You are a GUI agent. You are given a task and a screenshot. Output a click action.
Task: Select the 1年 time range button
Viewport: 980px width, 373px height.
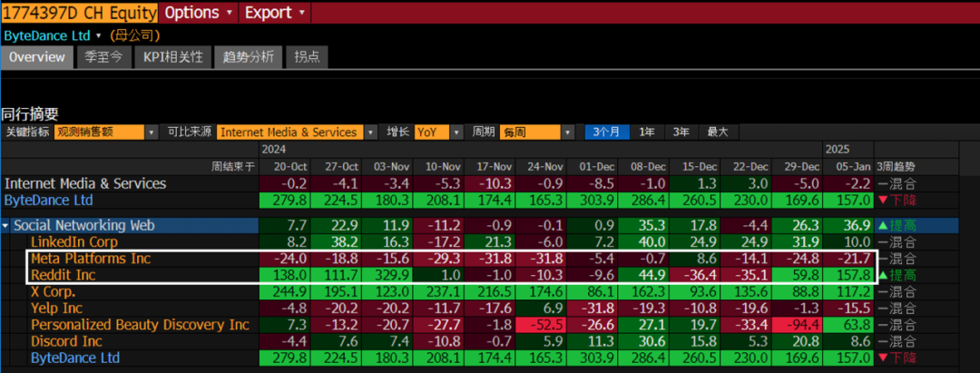(x=647, y=133)
